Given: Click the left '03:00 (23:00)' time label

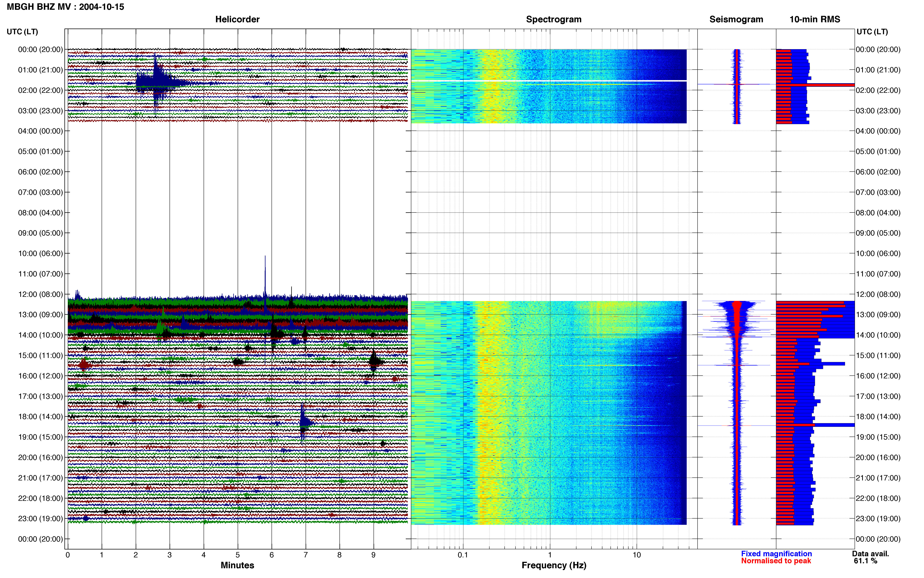Looking at the screenshot, I should click(40, 111).
